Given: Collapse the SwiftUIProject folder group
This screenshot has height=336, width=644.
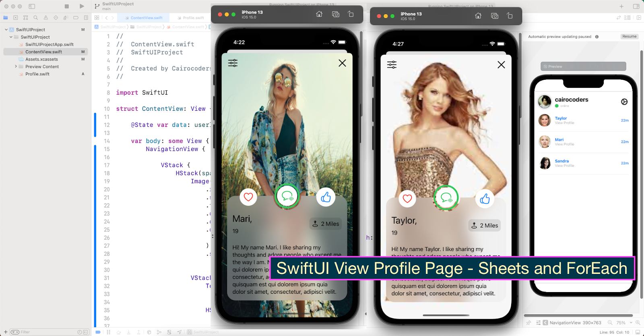Looking at the screenshot, I should point(11,37).
